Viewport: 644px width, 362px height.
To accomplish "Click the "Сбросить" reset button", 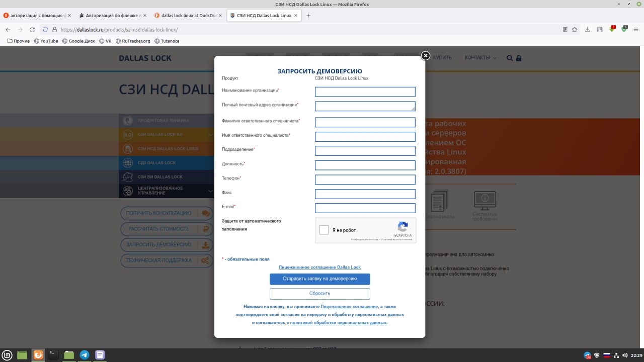I will point(320,294).
